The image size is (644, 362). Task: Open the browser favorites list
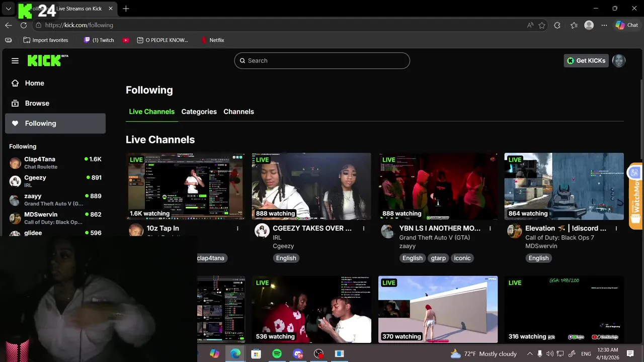(x=574, y=25)
